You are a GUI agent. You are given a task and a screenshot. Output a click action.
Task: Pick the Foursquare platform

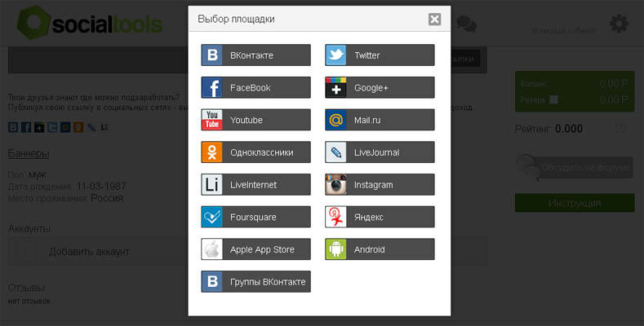tap(255, 217)
